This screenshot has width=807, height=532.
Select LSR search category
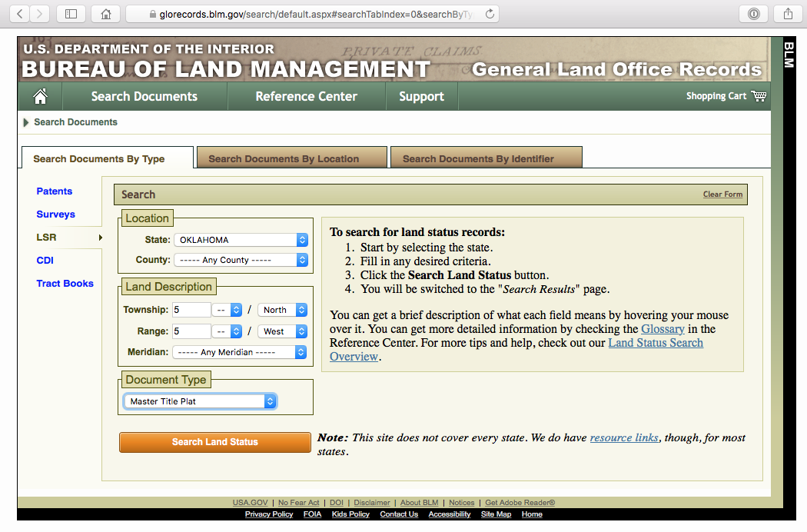click(46, 238)
